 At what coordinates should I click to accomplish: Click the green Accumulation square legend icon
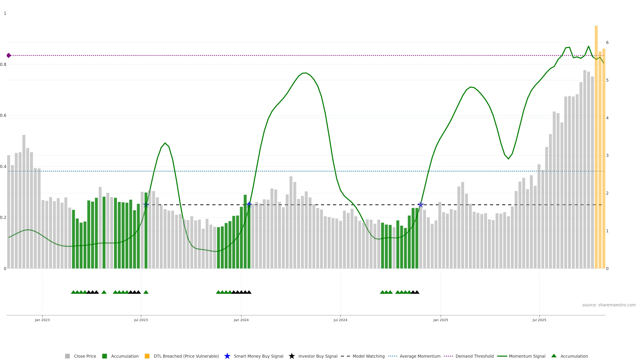(104, 356)
